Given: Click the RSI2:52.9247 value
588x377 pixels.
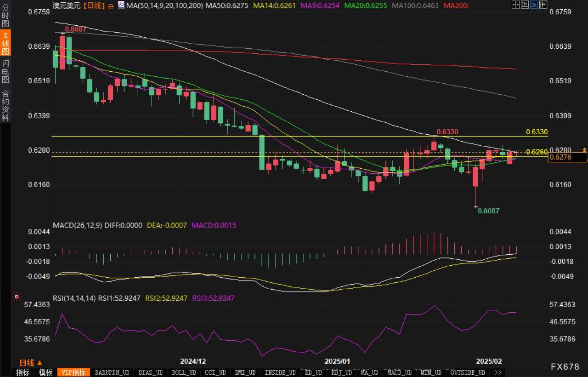Looking at the screenshot, I should tap(166, 298).
